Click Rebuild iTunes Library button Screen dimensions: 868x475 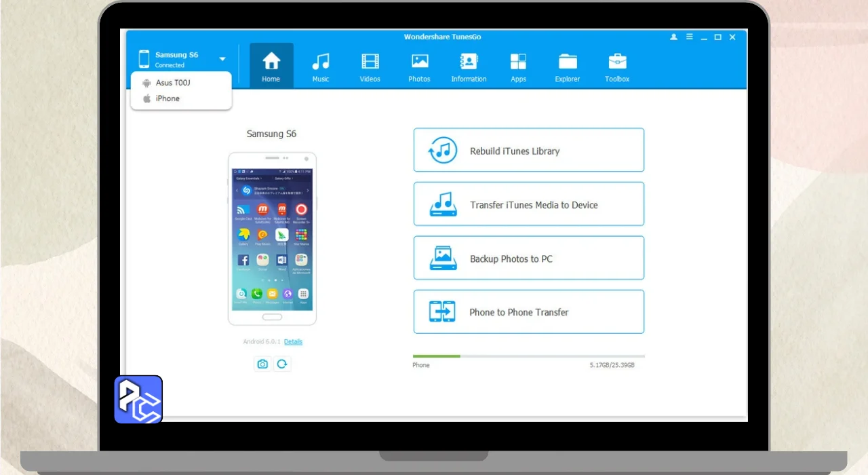pyautogui.click(x=529, y=150)
